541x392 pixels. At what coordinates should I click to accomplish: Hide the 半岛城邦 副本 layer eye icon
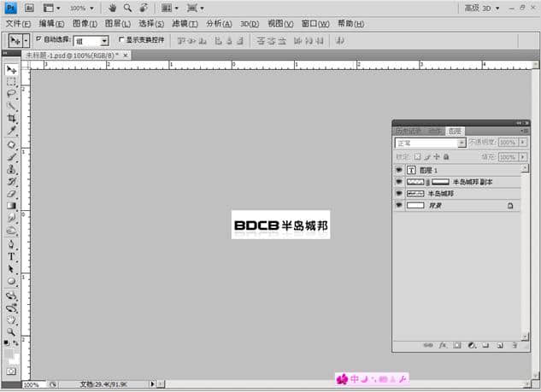pos(399,182)
